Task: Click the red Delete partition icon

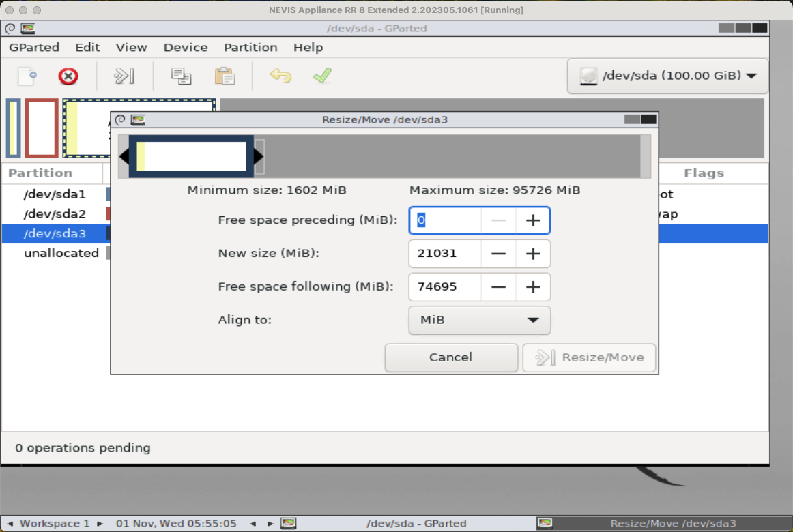Action: point(68,76)
